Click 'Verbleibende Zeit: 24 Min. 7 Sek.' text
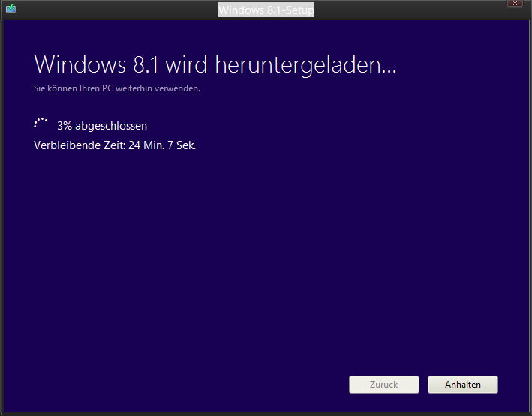 coord(115,145)
